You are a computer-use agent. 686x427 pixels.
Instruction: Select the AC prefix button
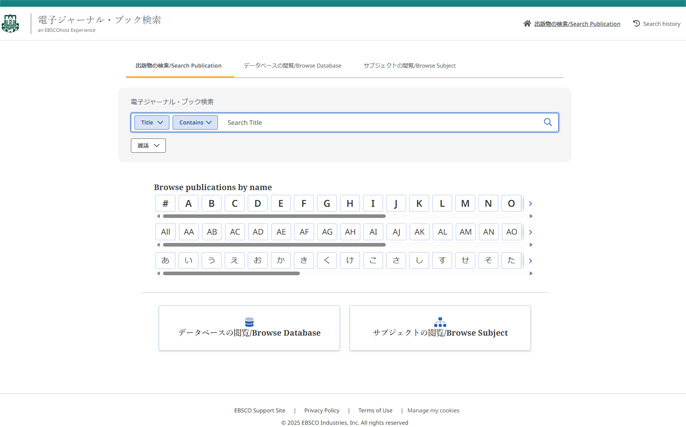(234, 232)
